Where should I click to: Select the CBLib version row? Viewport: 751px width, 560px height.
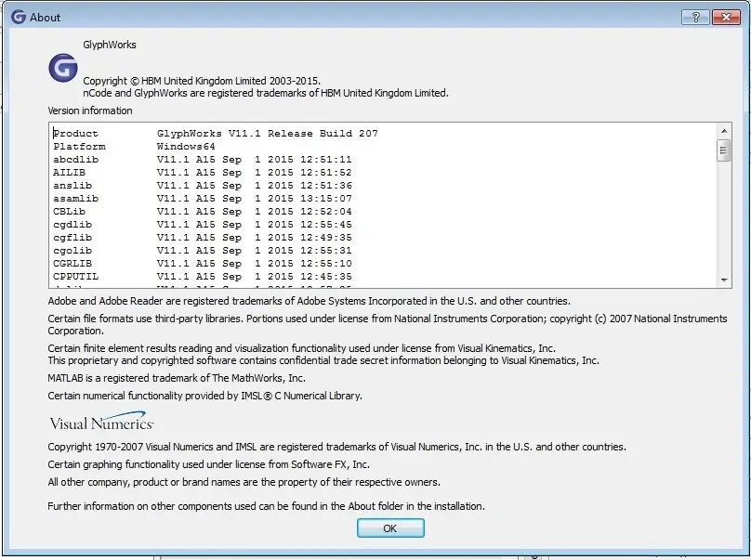point(202,211)
